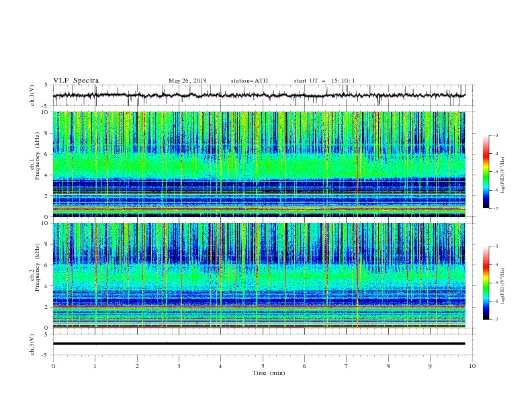Screen dimensions: 532x411
Task: Select the date label "May 26, 2018"
Action: [187, 81]
